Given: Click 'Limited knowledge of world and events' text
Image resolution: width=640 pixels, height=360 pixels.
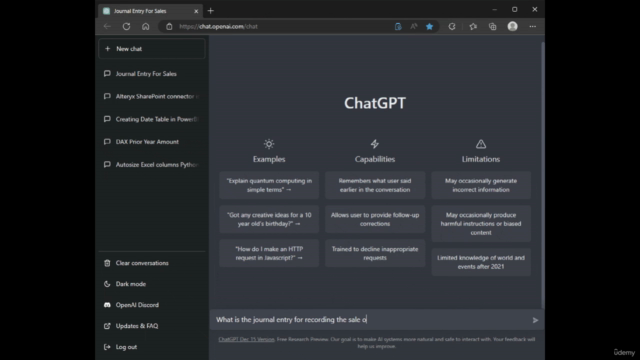Looking at the screenshot, I should tap(481, 262).
